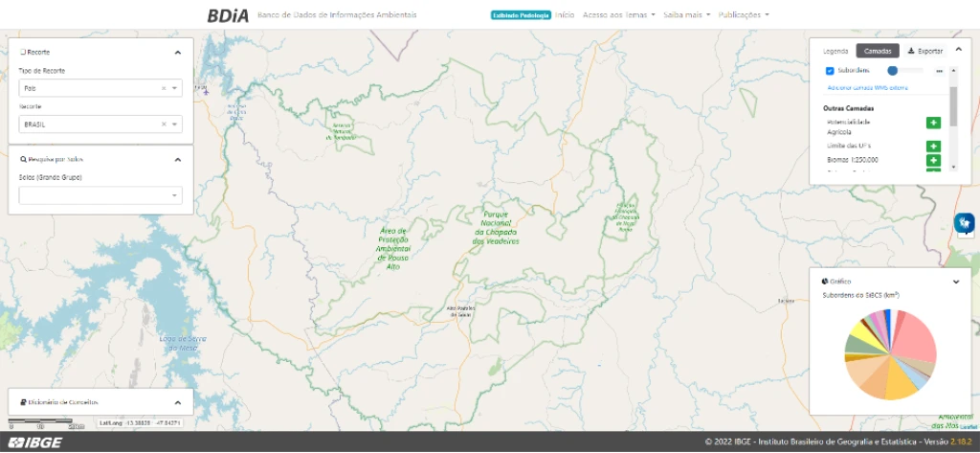Viewport: 980px width, 453px height.
Task: Click the book icon of Dicionário de Conceitos
Action: (23, 402)
